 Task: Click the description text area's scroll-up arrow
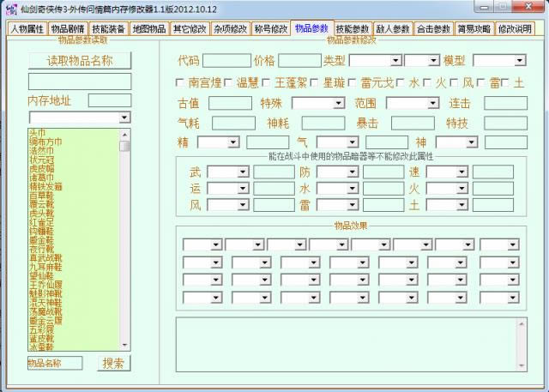(x=522, y=323)
